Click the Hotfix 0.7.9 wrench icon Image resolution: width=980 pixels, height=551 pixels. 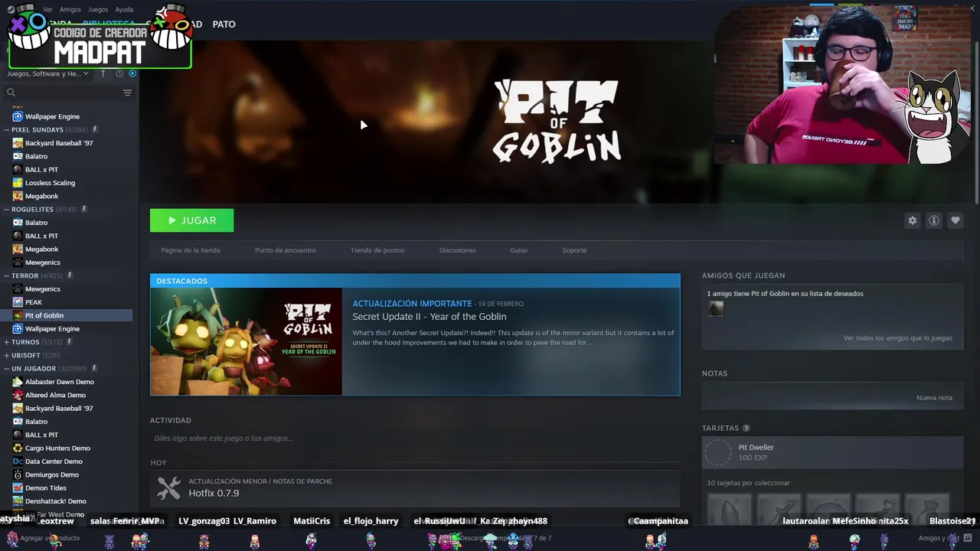[x=168, y=487]
